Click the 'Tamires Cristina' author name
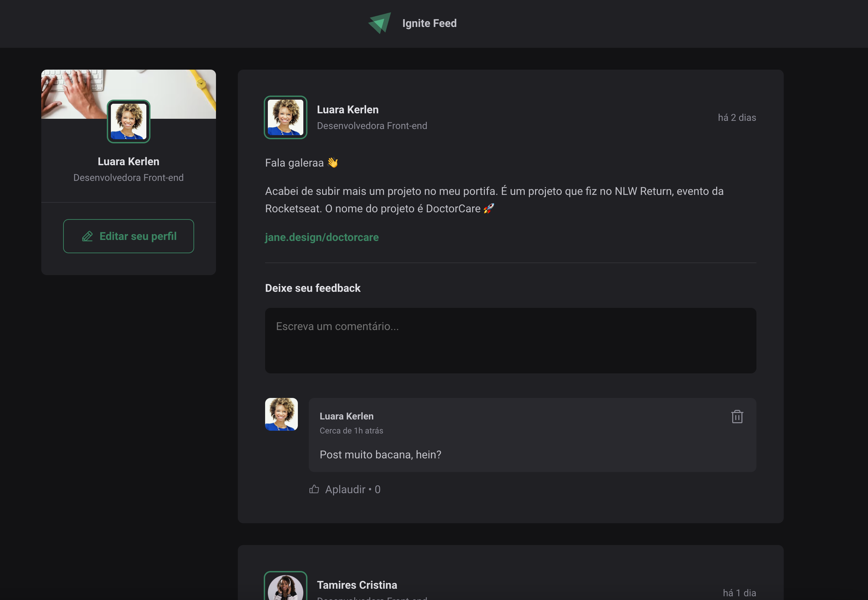868x600 pixels. coord(357,585)
